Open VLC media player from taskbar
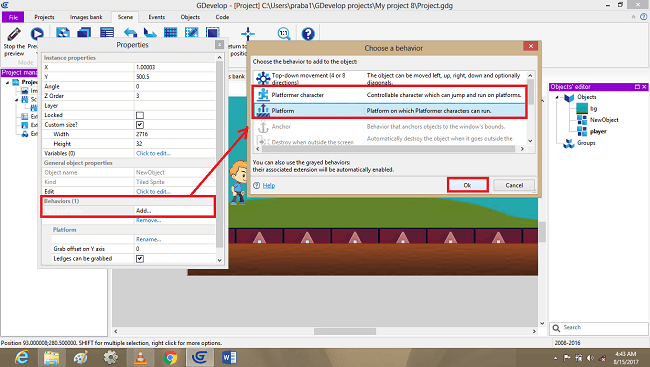Viewport: 650px width, 367px height. [x=141, y=357]
